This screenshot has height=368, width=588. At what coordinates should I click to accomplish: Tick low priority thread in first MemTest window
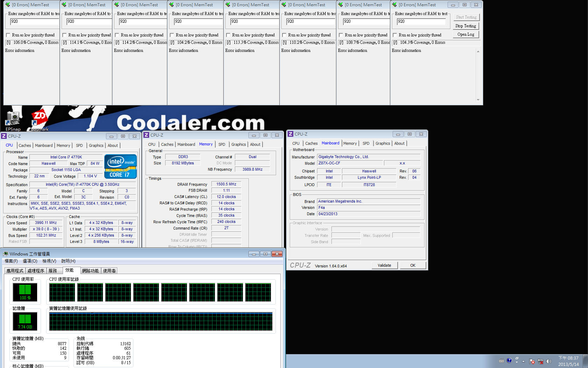[x=8, y=35]
